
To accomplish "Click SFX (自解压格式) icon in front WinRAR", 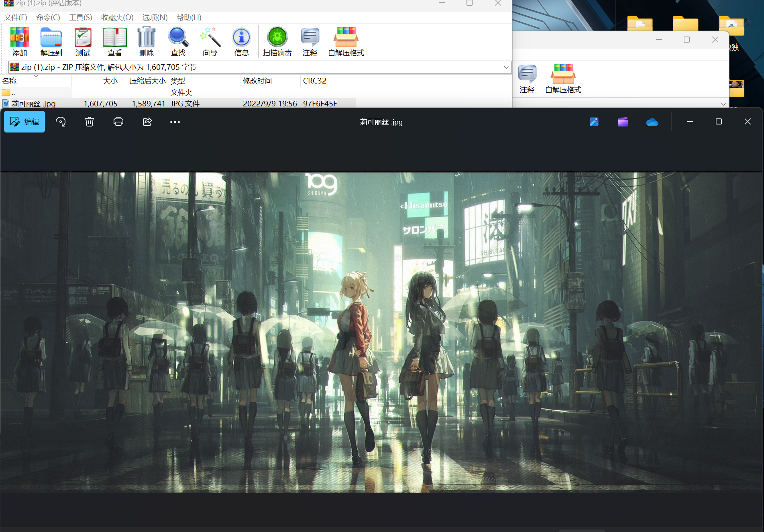I will pyautogui.click(x=346, y=41).
